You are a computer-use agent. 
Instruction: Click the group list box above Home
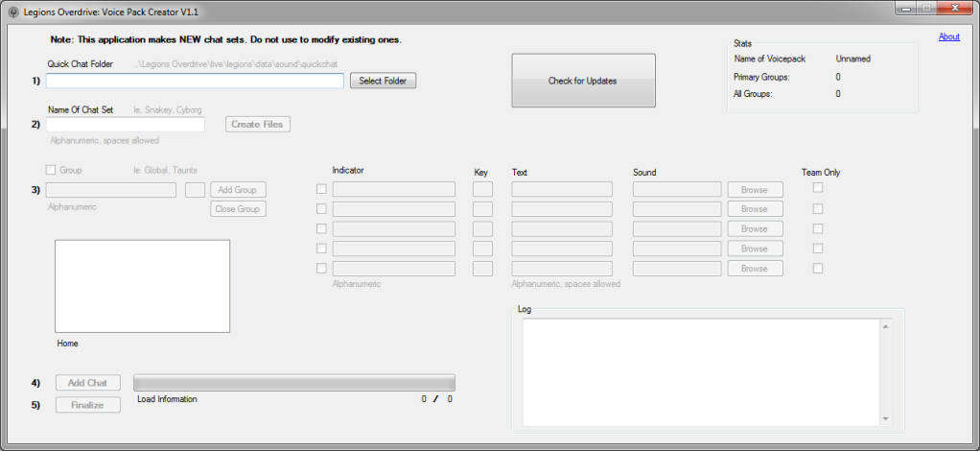point(143,286)
